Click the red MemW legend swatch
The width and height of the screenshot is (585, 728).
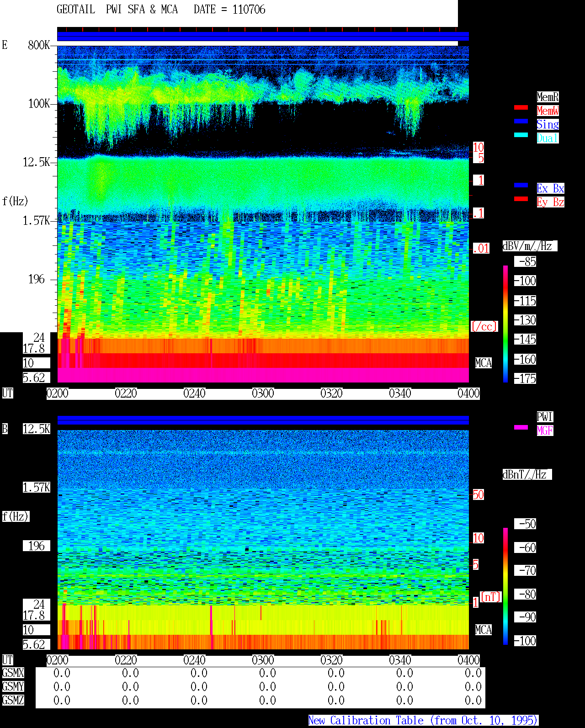point(521,107)
